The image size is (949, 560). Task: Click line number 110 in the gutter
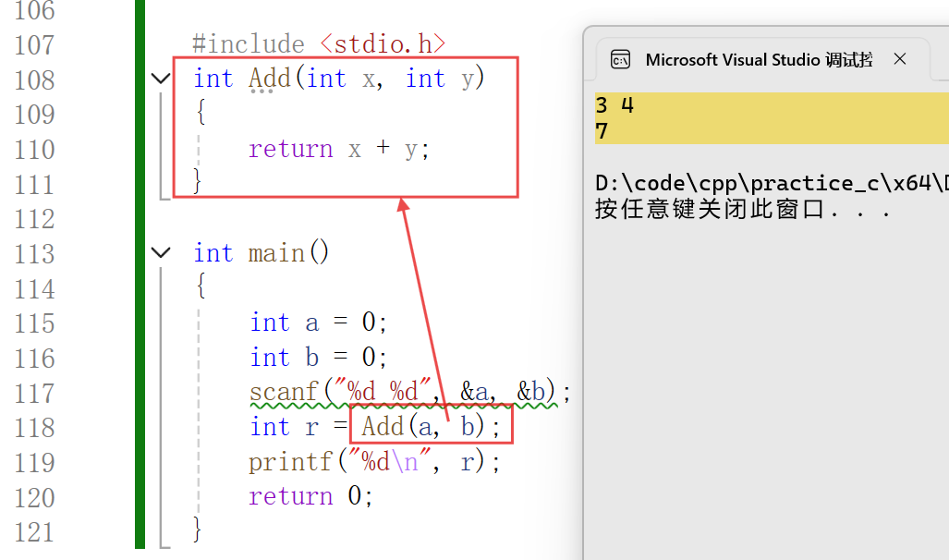click(x=34, y=150)
